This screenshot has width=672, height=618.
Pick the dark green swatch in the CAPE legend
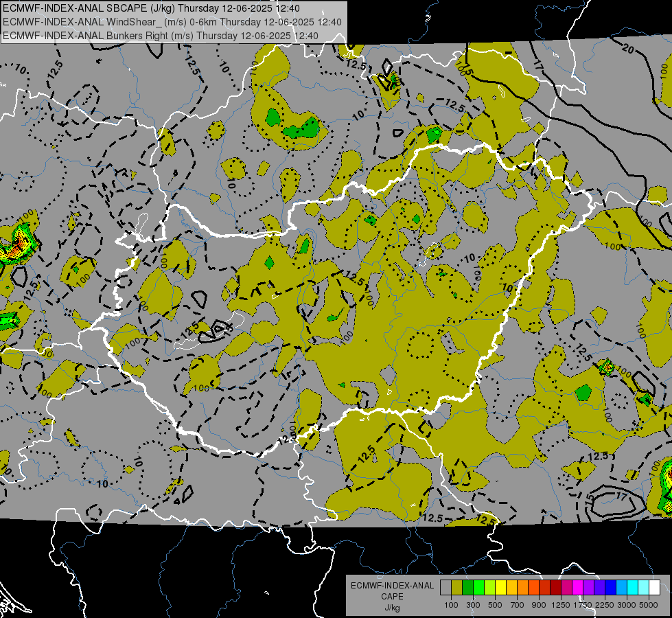tap(467, 588)
